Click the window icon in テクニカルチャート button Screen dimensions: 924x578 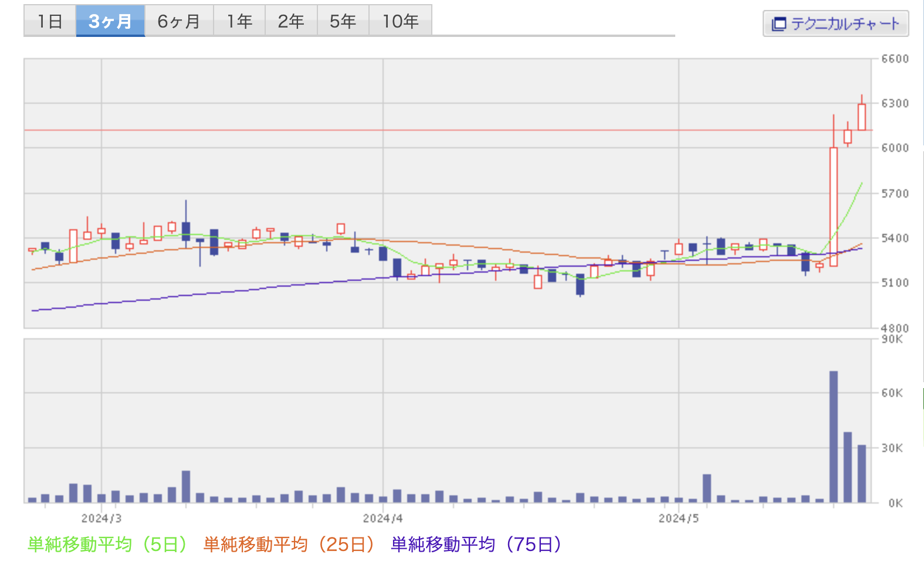coord(779,24)
